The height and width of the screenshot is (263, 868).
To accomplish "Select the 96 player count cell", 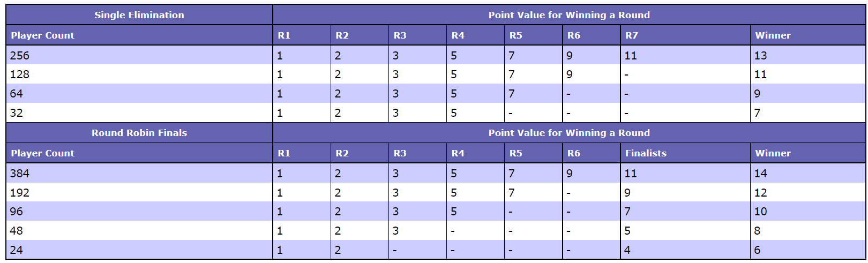I will [x=17, y=212].
